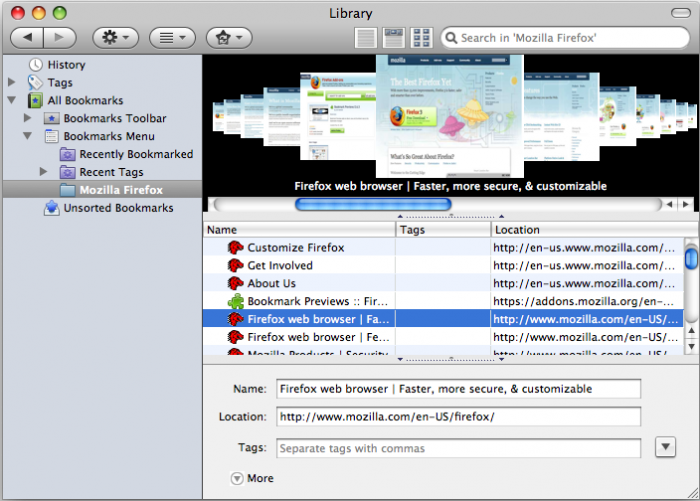700x501 pixels.
Task: Go forward with the right arrow button
Action: tap(59, 38)
